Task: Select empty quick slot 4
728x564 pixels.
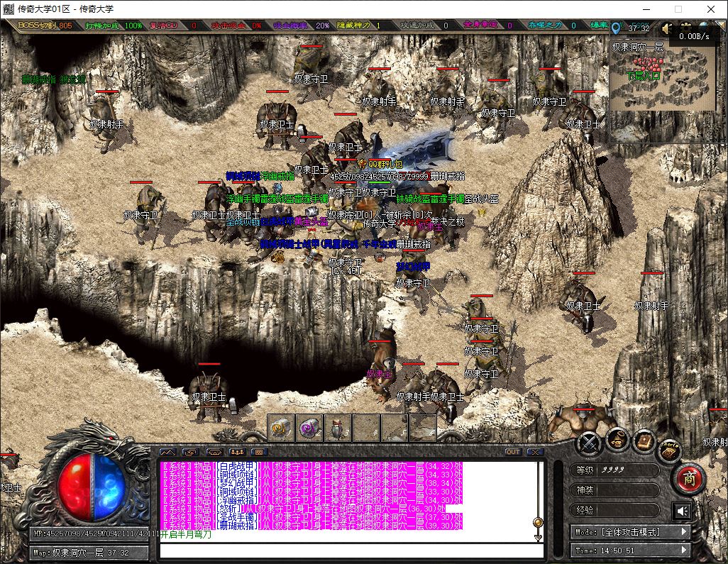Action: [x=366, y=428]
